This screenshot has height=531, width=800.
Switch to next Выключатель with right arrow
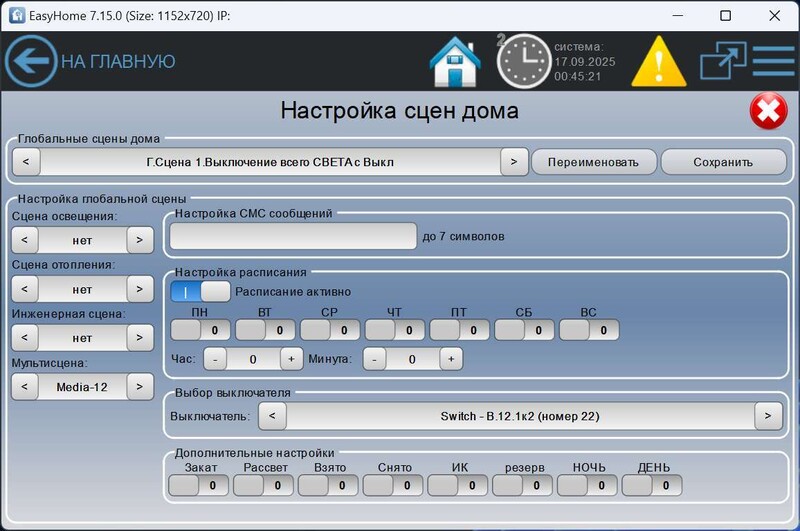[x=768, y=416]
